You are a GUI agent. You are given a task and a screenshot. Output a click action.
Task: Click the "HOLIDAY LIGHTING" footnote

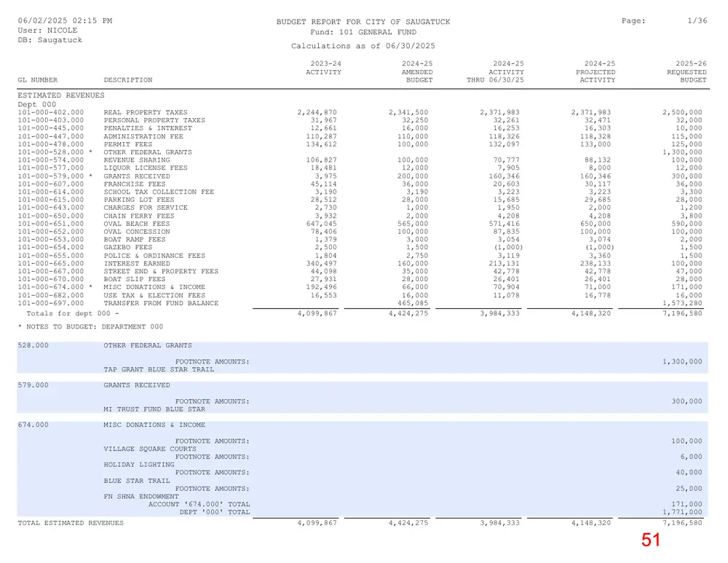coord(139,465)
